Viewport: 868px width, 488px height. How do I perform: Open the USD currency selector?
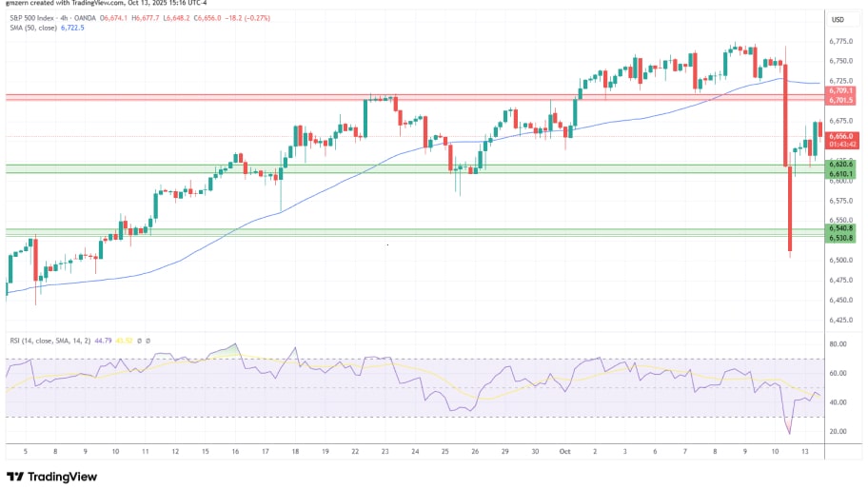[838, 20]
